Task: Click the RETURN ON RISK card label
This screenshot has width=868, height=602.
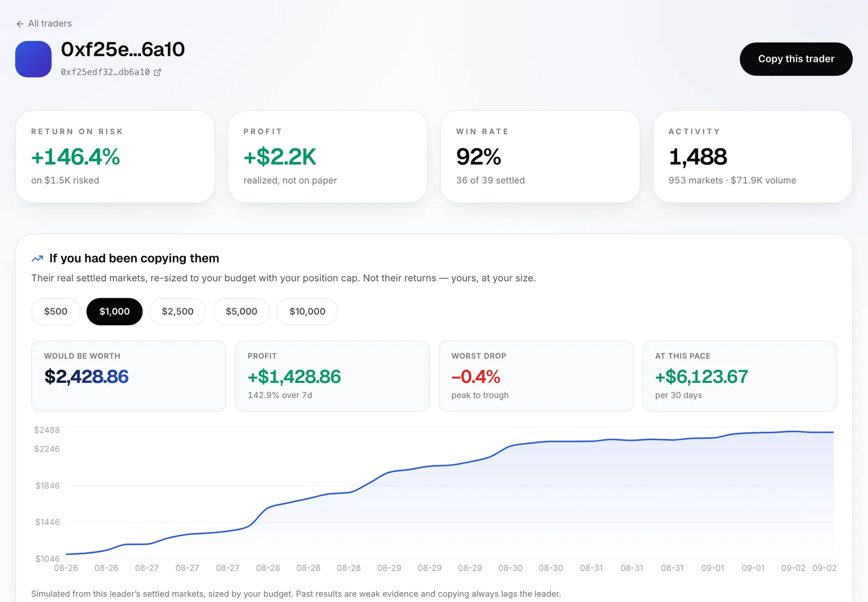Action: [77, 132]
